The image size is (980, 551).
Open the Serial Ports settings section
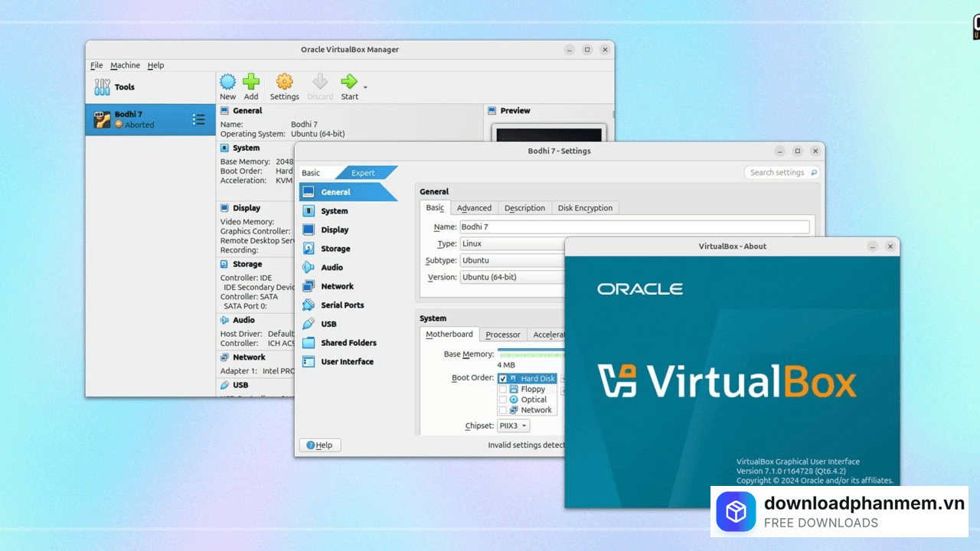342,305
